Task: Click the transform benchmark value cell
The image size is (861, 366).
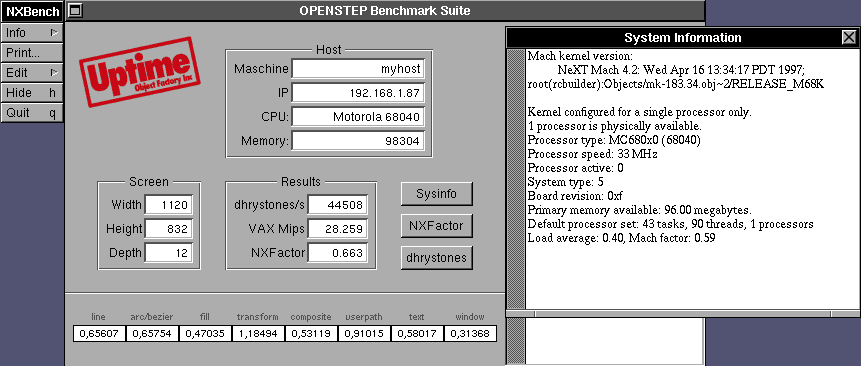Action: 258,333
